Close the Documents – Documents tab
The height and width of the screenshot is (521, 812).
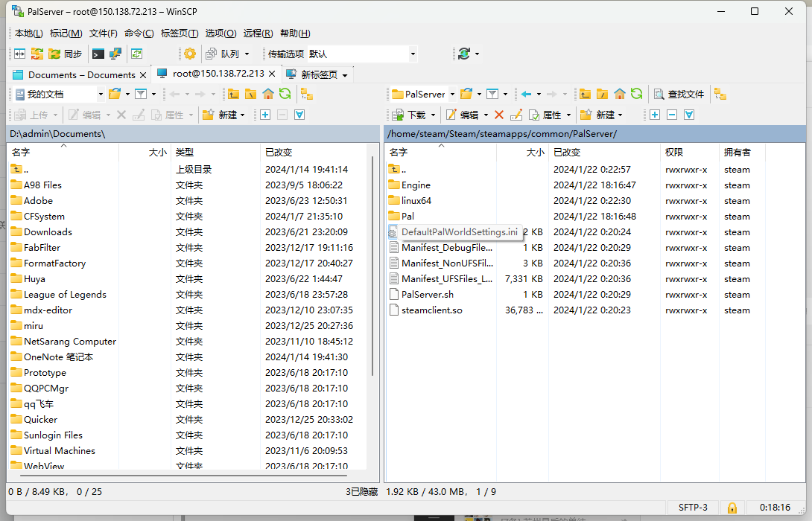(x=144, y=75)
